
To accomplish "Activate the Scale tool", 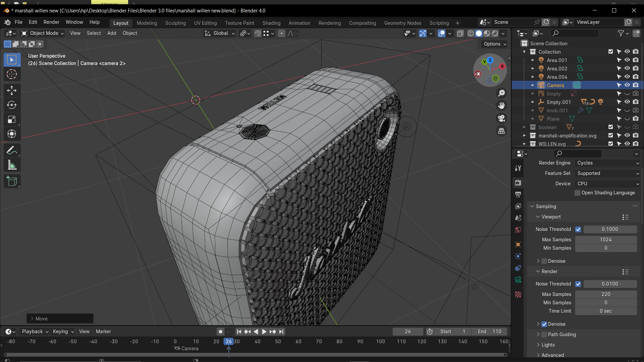I will tap(12, 120).
